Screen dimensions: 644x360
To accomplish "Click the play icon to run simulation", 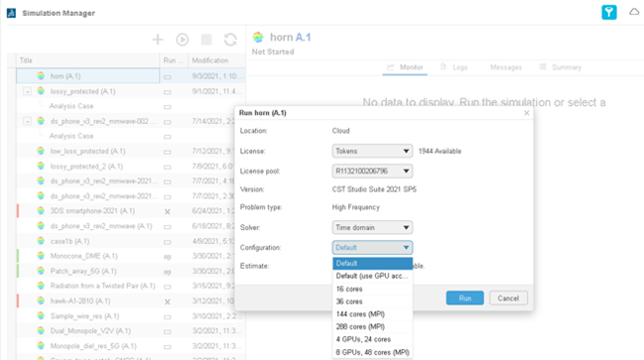I will (x=183, y=40).
